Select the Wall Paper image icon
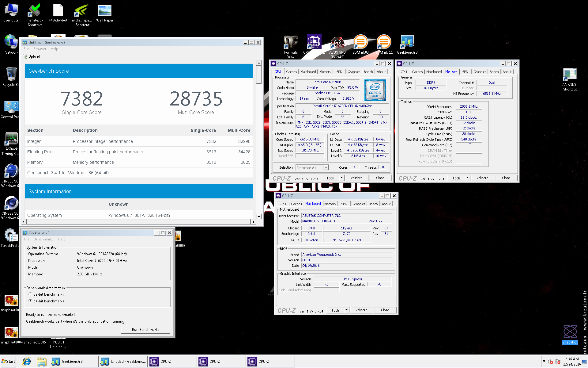Image resolution: width=588 pixels, height=368 pixels. (104, 13)
